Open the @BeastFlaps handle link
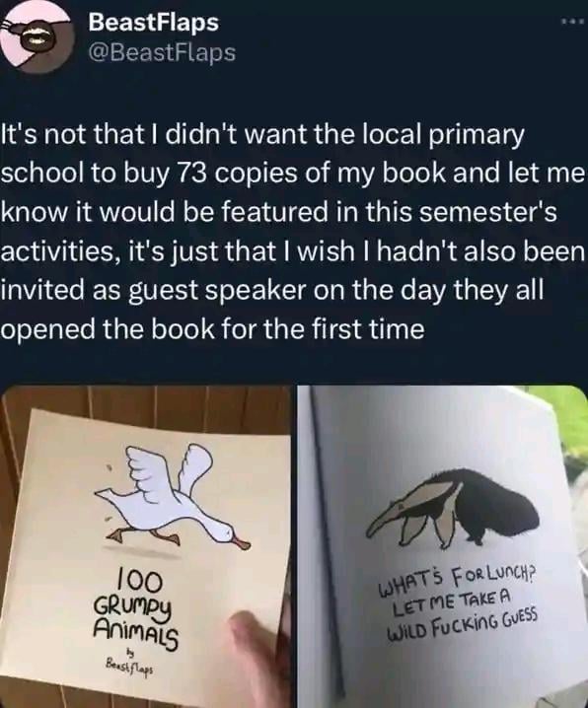Image resolution: width=588 pixels, height=708 pixels. coord(162,52)
